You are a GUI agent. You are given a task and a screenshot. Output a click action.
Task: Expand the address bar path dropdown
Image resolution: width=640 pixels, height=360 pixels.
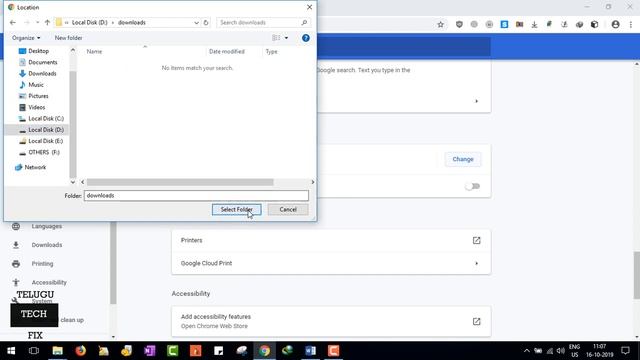click(196, 23)
